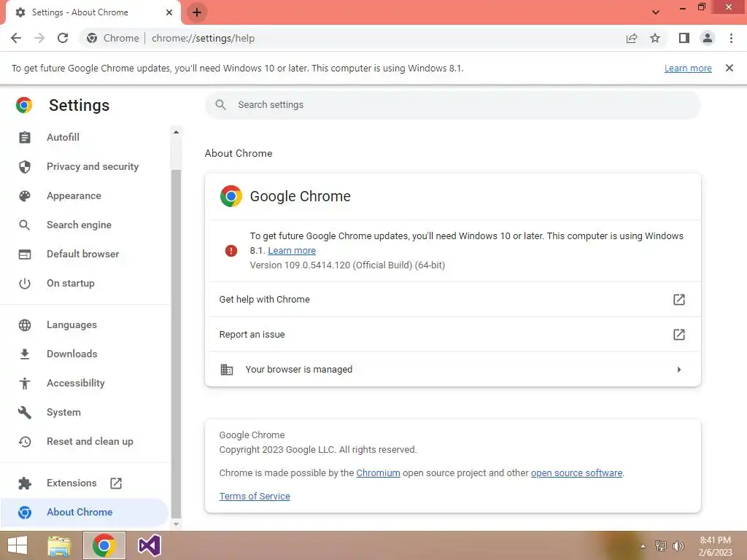Open Terms of Service link
The image size is (747, 560).
[255, 496]
